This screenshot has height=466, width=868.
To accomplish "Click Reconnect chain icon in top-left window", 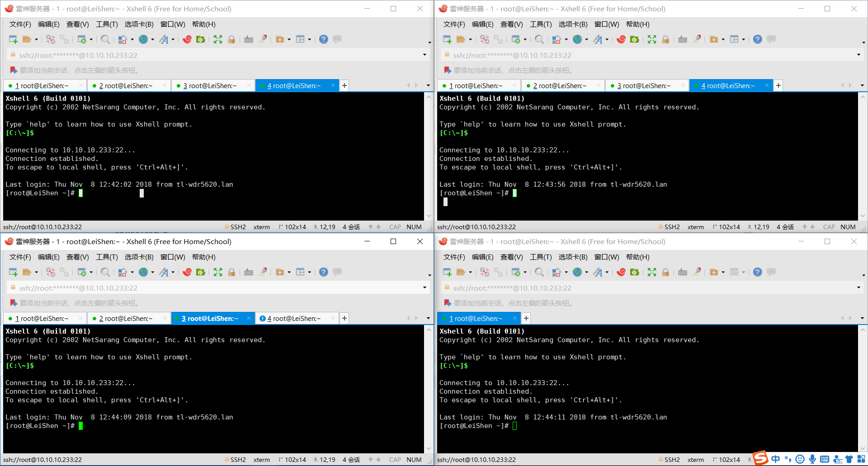I will (64, 39).
